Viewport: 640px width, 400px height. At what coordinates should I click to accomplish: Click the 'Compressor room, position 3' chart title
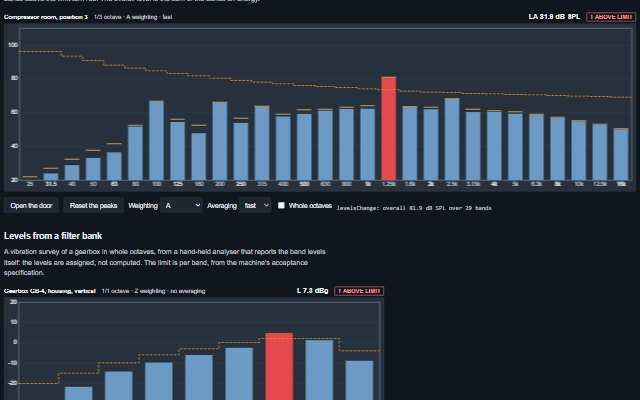(x=46, y=17)
